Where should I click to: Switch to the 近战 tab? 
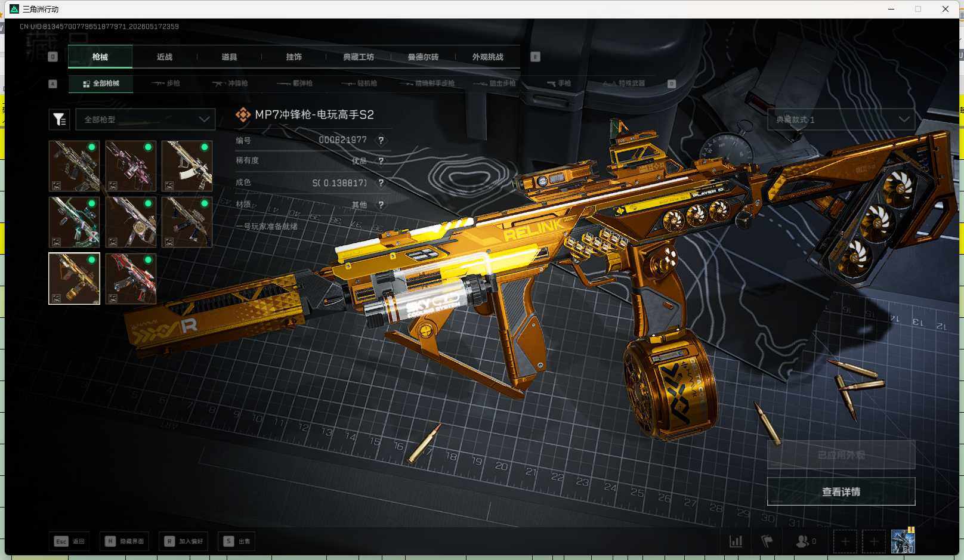tap(165, 57)
